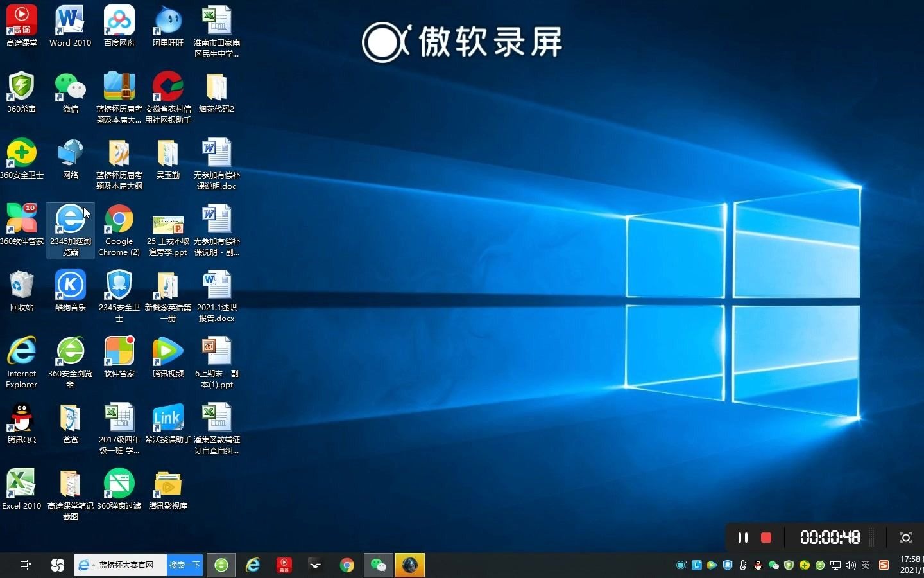Select the 2017级四年级一班 Excel file
This screenshot has width=924, height=578.
(119, 428)
